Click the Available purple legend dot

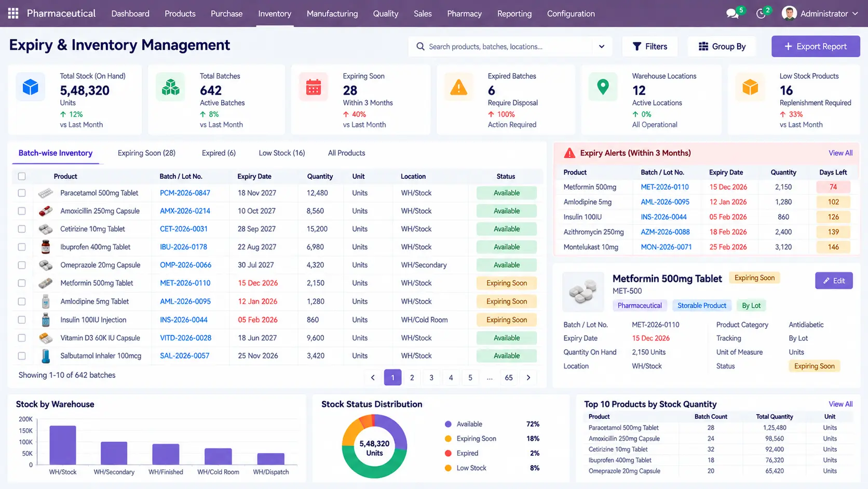point(448,424)
